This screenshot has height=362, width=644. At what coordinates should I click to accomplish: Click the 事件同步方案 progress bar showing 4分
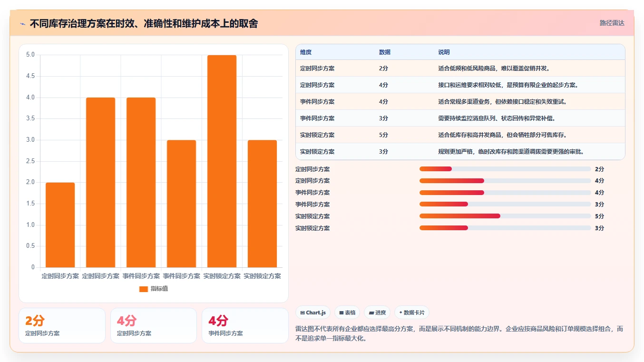click(505, 193)
